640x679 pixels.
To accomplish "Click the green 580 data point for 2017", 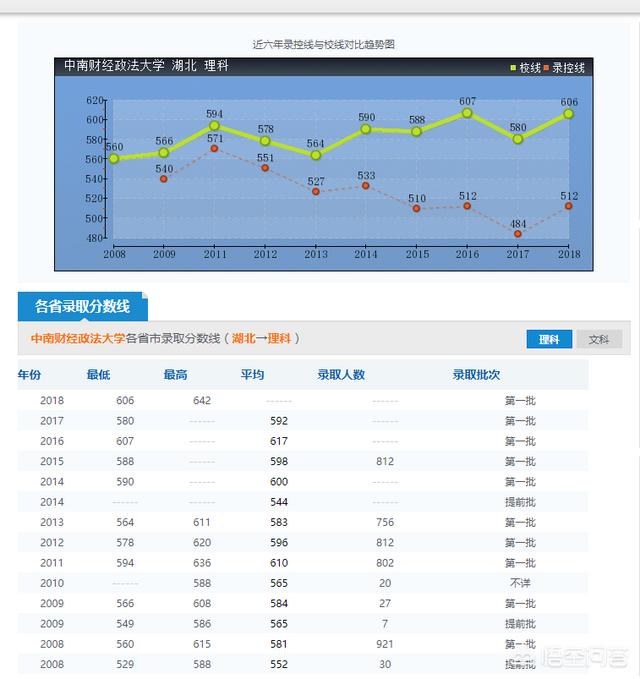I will pyautogui.click(x=518, y=139).
